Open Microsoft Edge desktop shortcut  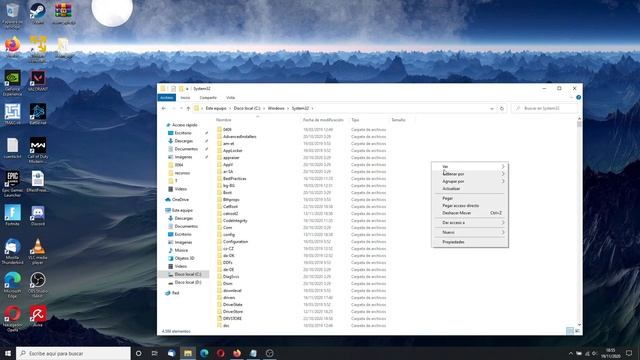pyautogui.click(x=12, y=285)
